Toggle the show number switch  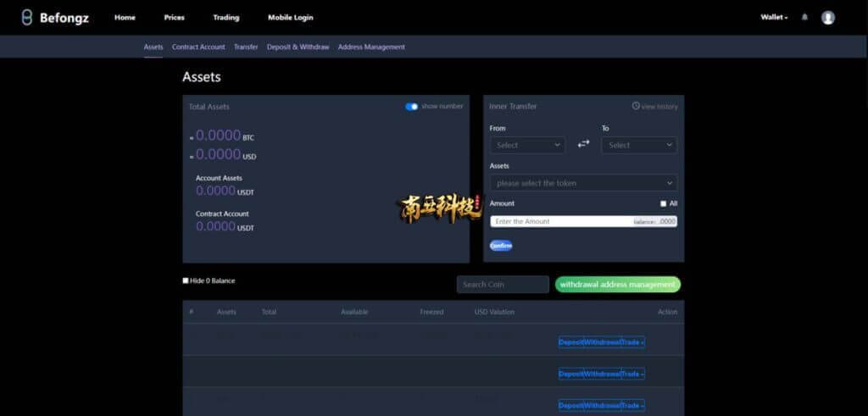coord(412,106)
